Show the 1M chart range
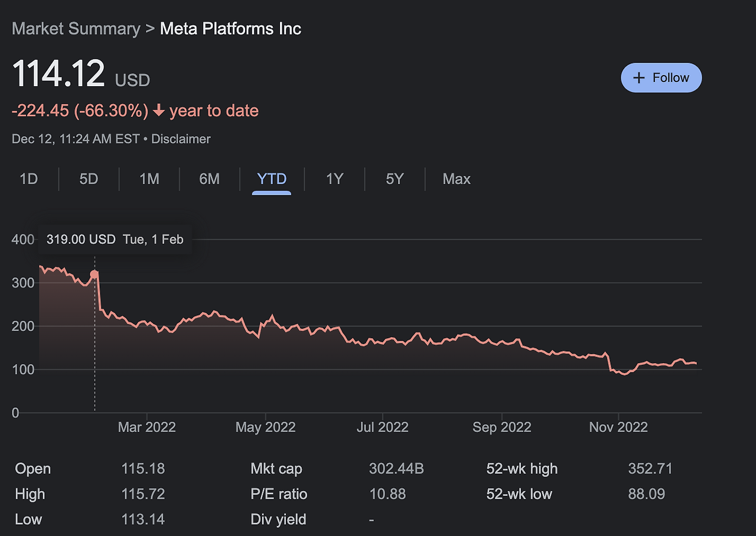 tap(149, 179)
